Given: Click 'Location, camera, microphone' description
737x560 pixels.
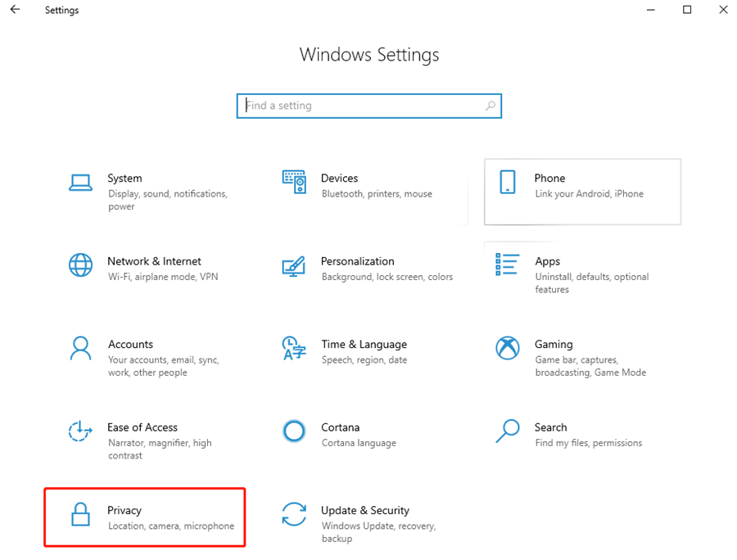Looking at the screenshot, I should [171, 526].
